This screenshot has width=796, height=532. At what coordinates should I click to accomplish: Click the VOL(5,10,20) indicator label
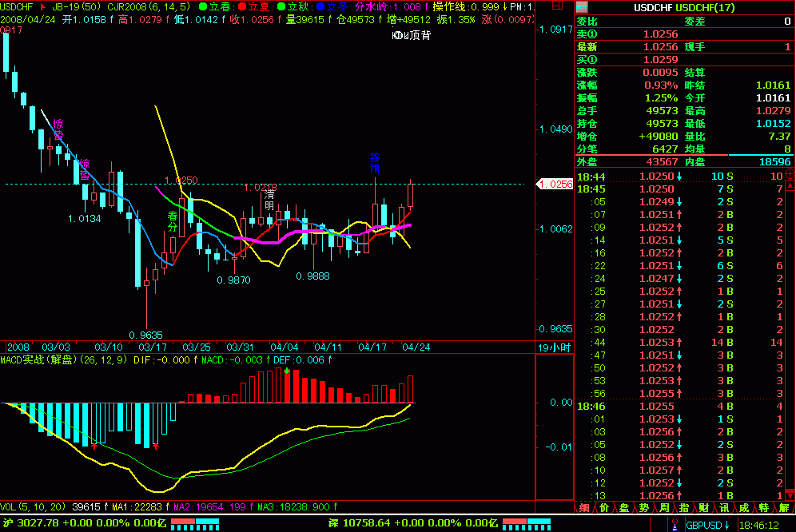coord(33,506)
